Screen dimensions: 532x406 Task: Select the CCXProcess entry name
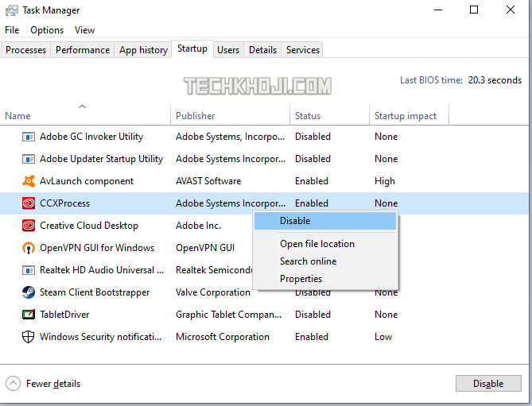pos(64,203)
